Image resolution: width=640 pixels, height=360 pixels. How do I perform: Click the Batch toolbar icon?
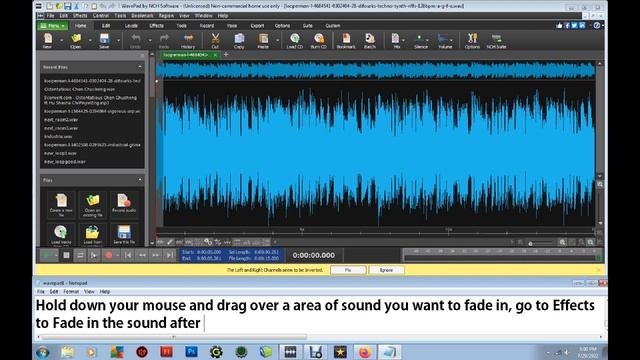click(x=370, y=41)
